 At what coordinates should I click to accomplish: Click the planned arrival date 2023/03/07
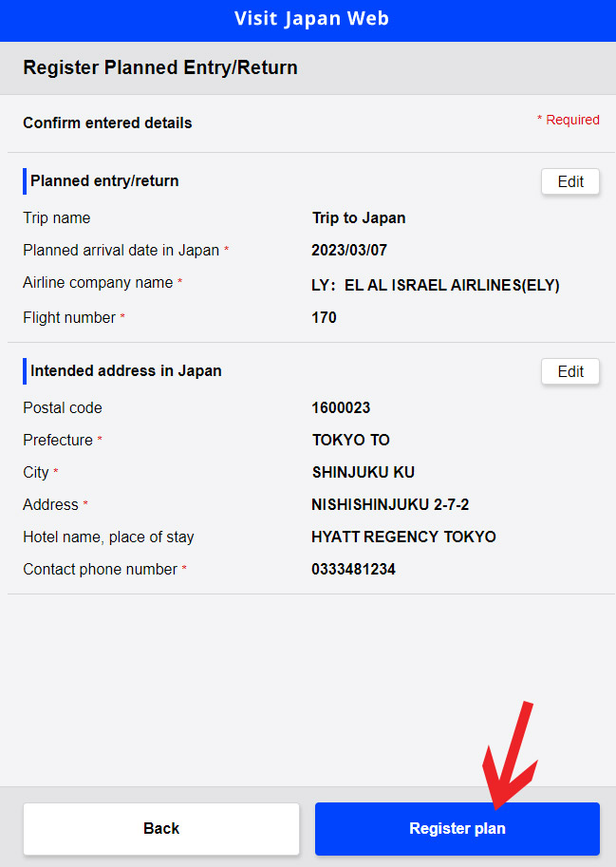pos(349,250)
